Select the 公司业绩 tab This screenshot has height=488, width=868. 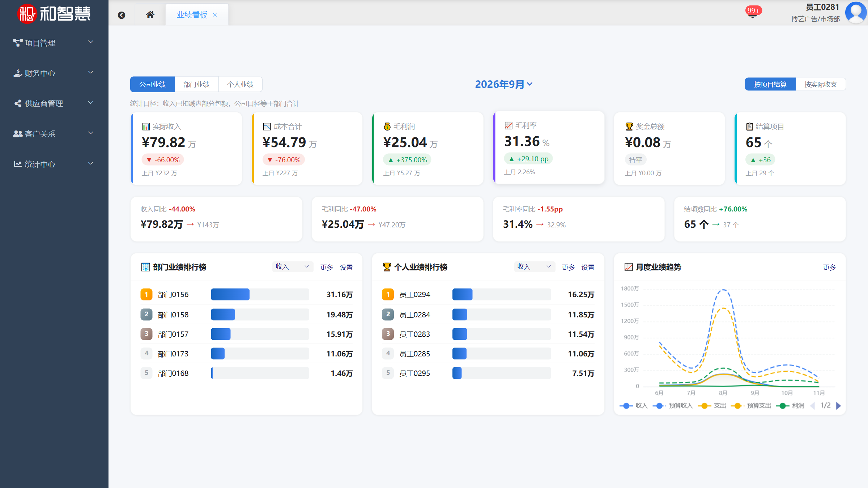[x=152, y=84]
